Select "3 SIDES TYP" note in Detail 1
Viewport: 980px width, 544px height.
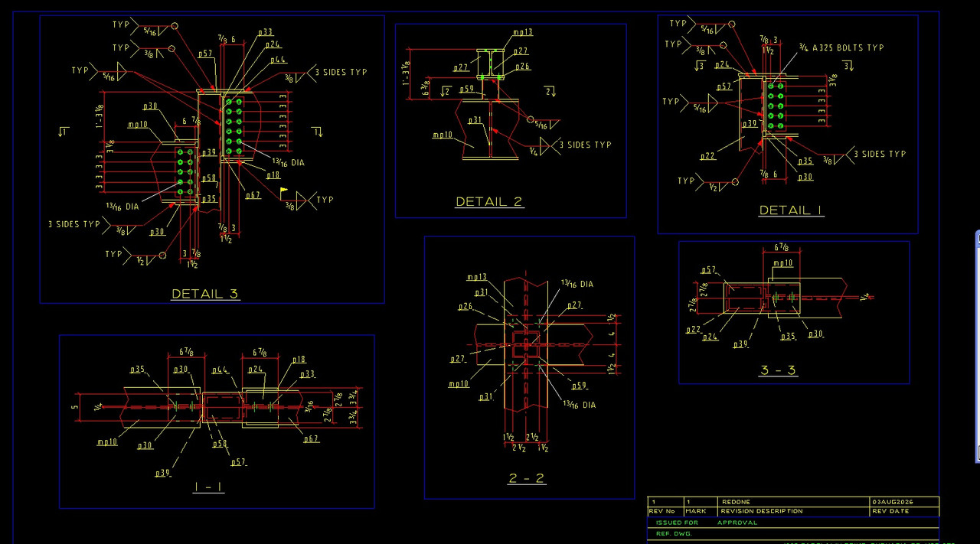(x=880, y=154)
